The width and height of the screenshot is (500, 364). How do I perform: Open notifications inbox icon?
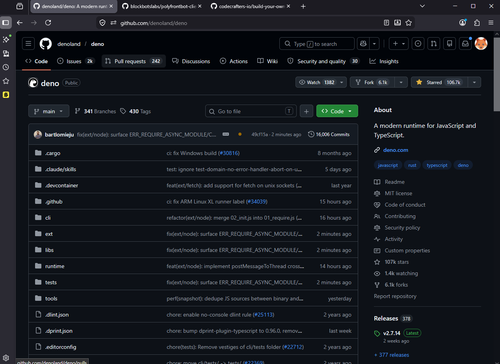click(465, 44)
